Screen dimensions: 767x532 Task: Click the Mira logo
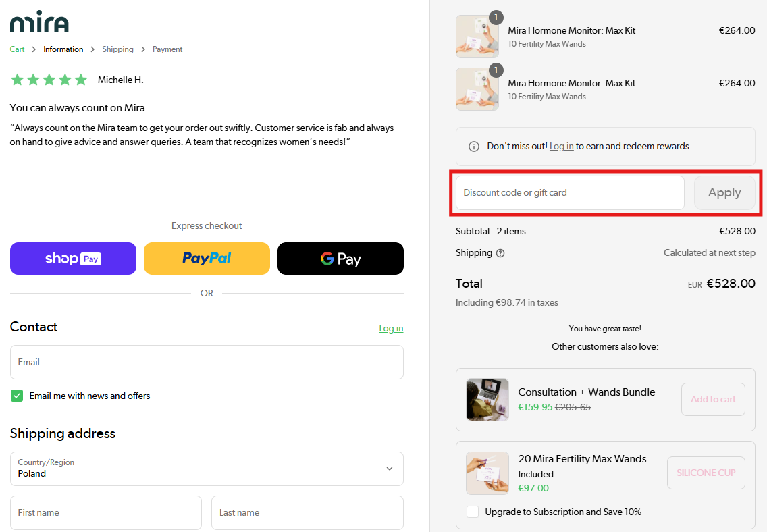pos(39,22)
